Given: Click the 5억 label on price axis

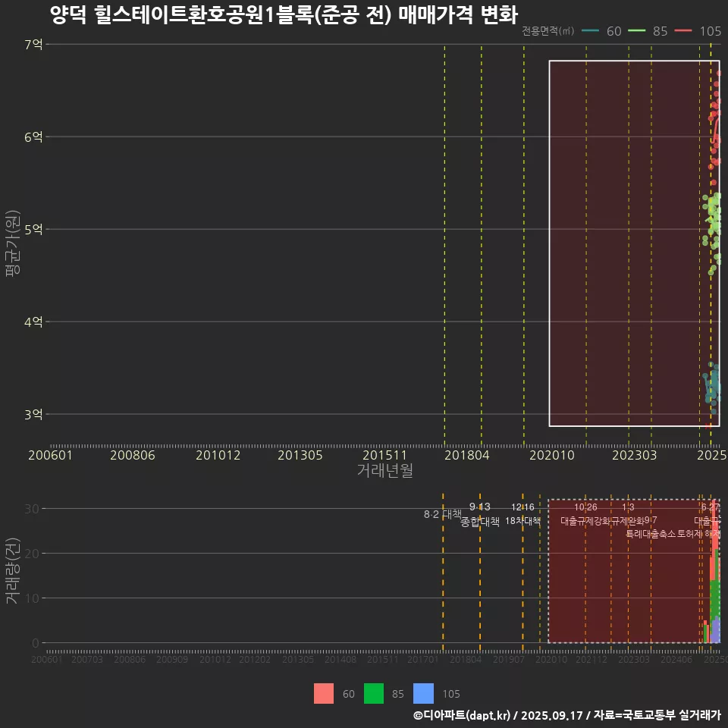Looking at the screenshot, I should coord(33,229).
